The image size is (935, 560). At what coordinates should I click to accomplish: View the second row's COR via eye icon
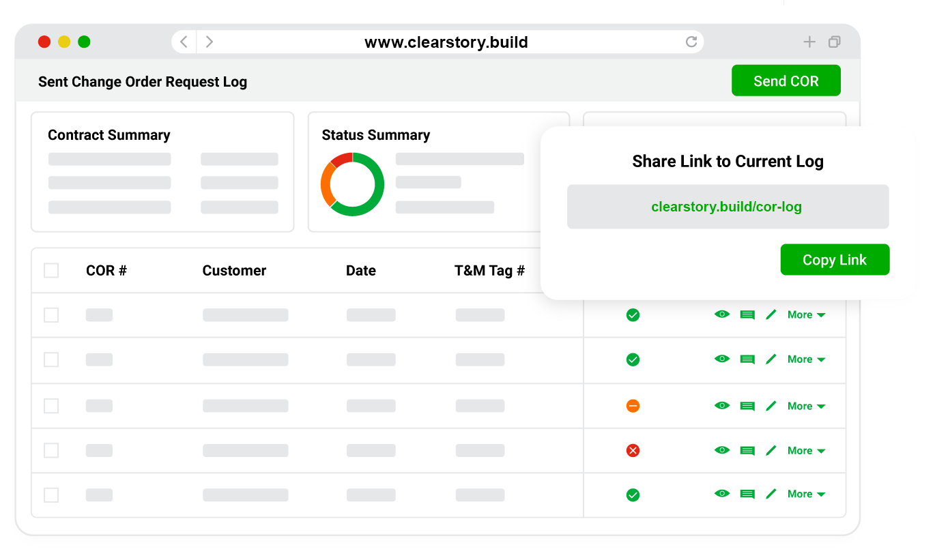click(722, 359)
